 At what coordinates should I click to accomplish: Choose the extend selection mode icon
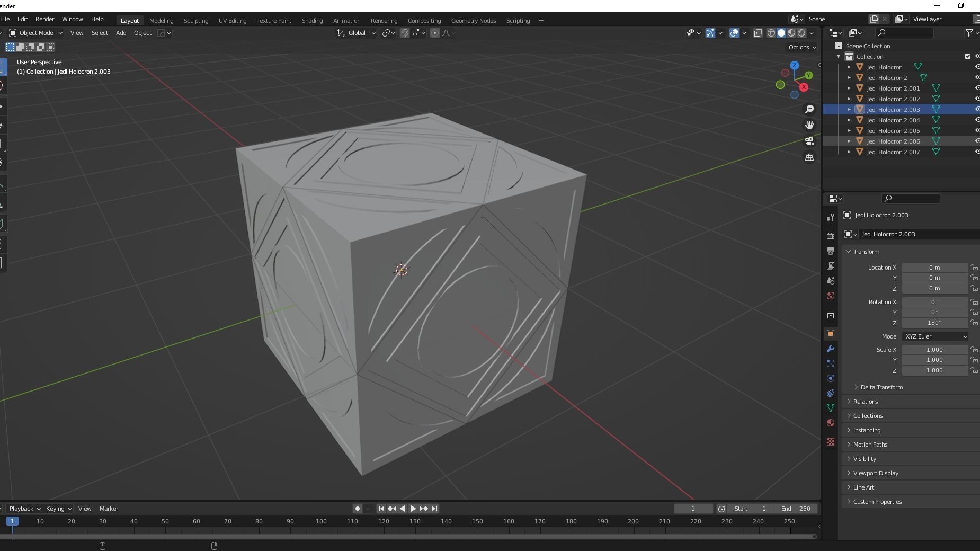[20, 47]
